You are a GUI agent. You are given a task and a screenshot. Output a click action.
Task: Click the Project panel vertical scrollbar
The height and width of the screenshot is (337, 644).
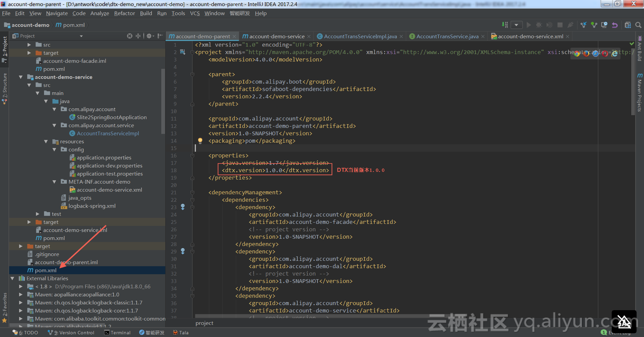[x=163, y=101]
